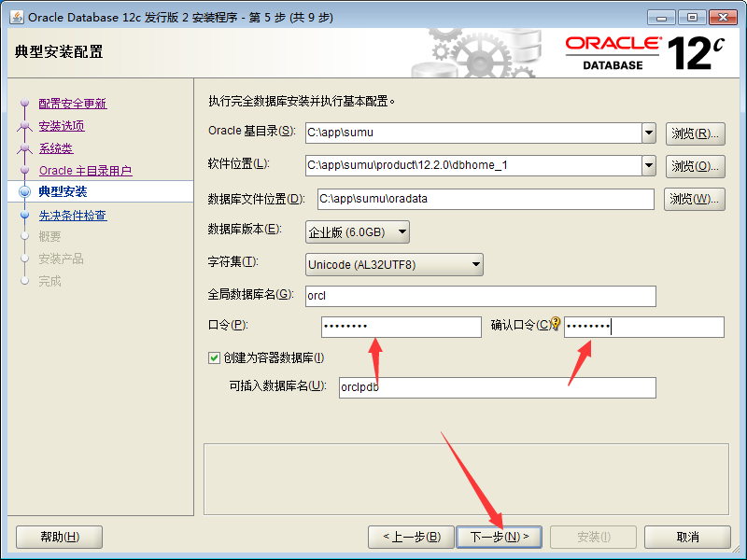This screenshot has height=560, width=747.
Task: Open the 软件位置 dropdown arrow
Action: [x=649, y=166]
